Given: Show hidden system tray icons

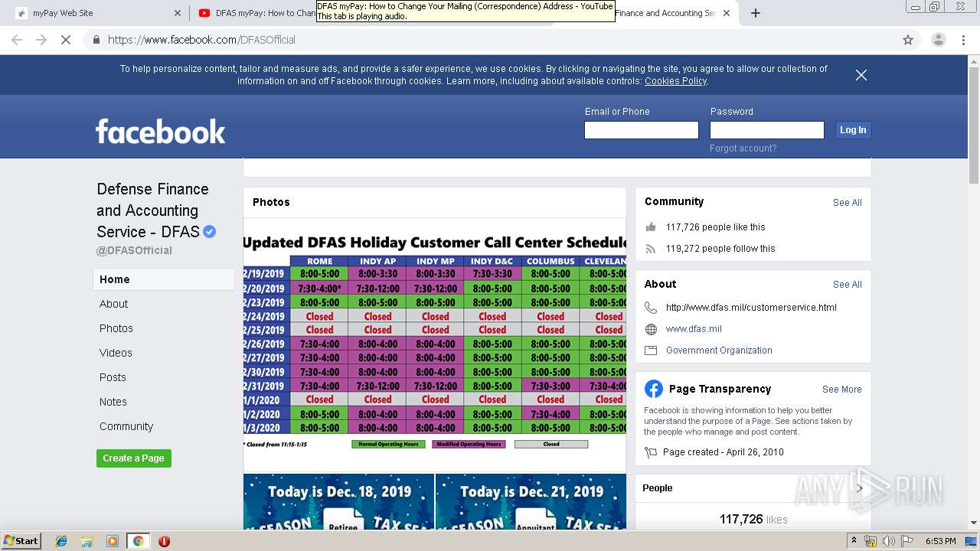Looking at the screenshot, I should coord(854,541).
